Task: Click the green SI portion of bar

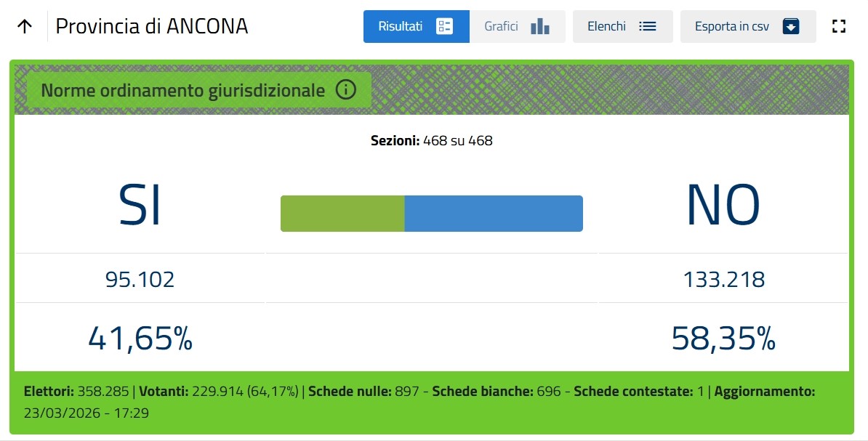Action: point(342,214)
